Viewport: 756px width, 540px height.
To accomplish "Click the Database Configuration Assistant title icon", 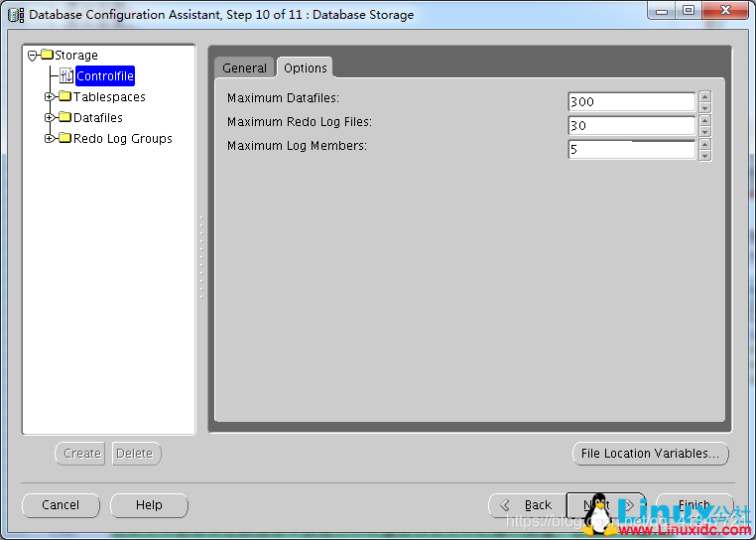I will (16, 15).
